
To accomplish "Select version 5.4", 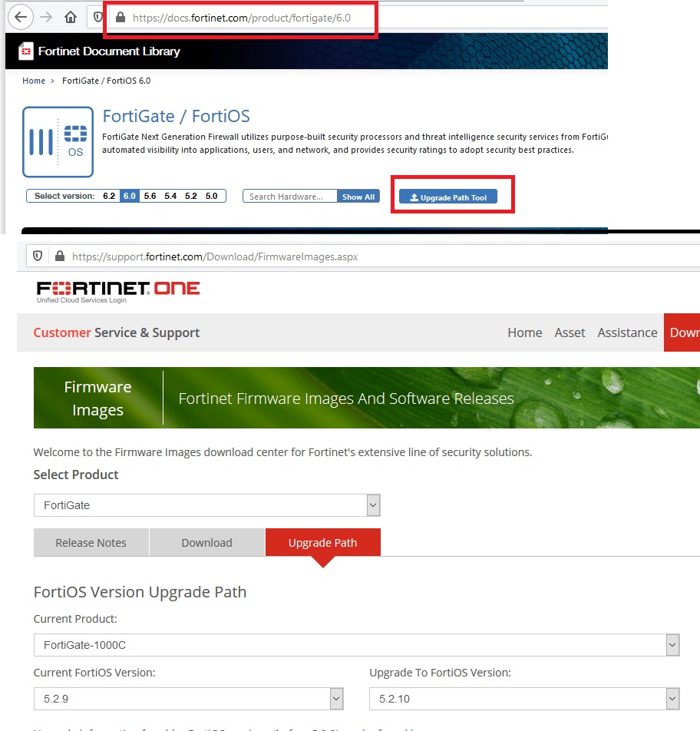I will [170, 196].
